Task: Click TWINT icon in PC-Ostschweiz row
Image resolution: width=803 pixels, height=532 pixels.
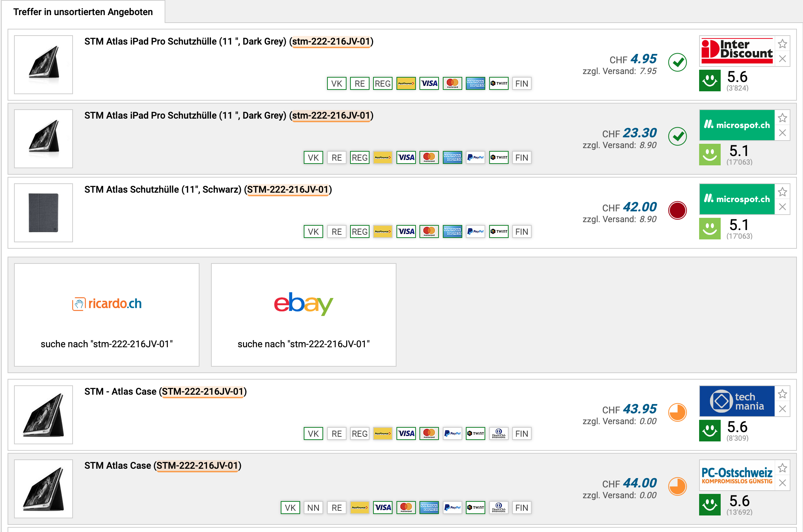Action: click(475, 508)
